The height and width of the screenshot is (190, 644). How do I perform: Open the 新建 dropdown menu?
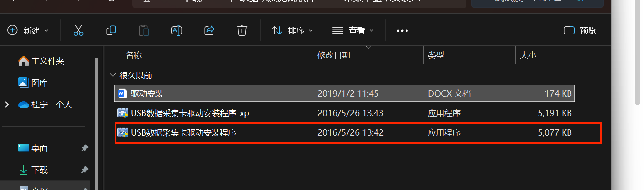click(28, 30)
